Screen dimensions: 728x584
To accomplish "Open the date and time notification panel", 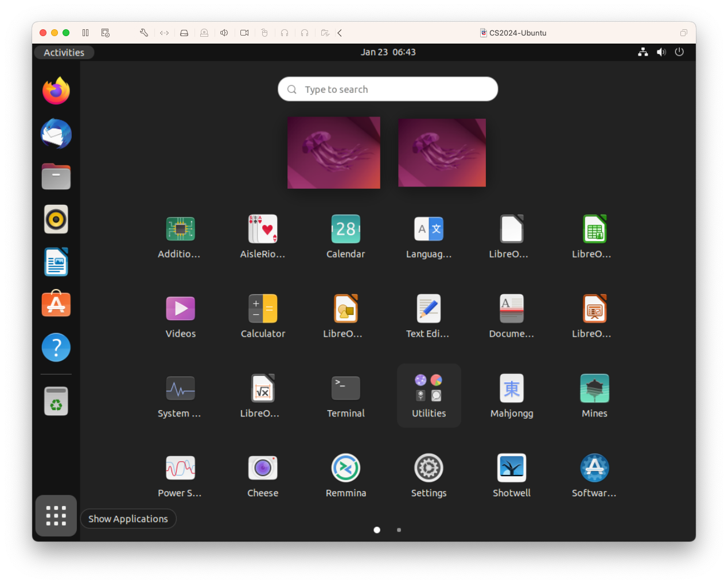I will click(388, 52).
